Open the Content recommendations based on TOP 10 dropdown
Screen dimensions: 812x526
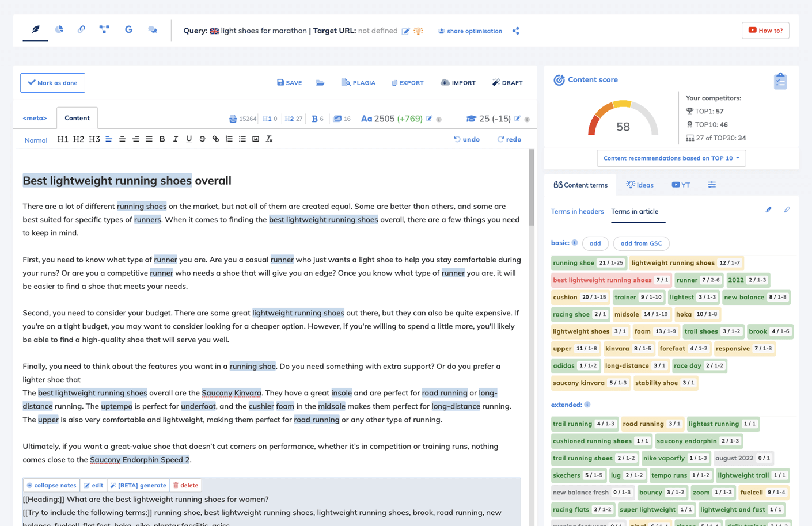671,158
